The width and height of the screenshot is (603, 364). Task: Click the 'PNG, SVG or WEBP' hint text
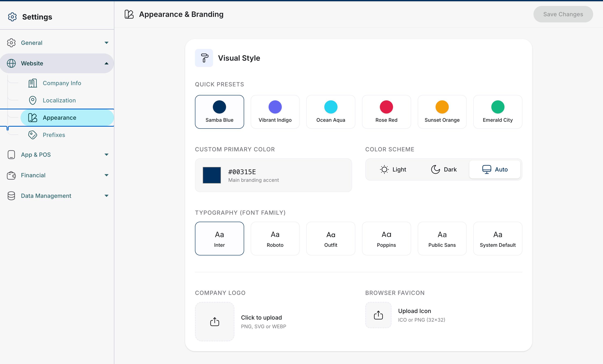click(x=264, y=327)
